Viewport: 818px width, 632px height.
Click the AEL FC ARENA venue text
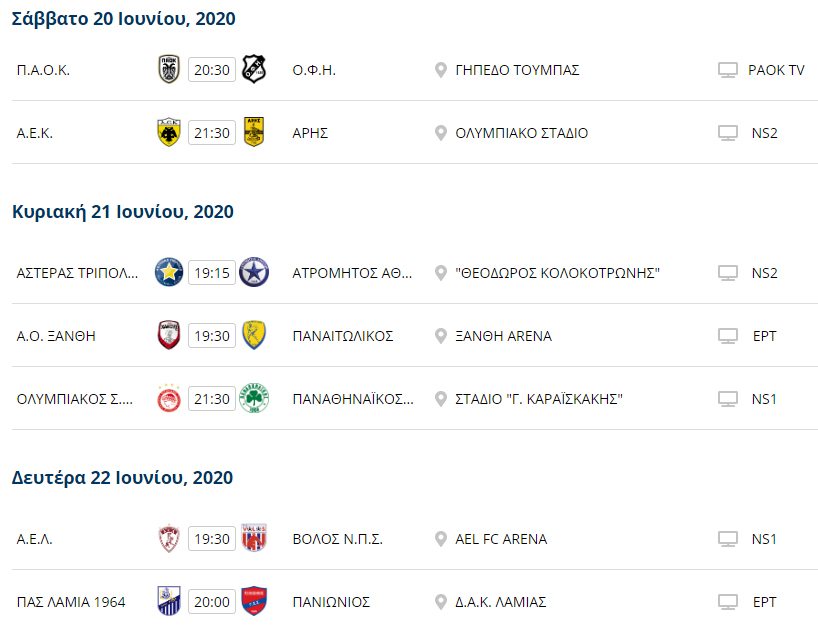pos(501,539)
